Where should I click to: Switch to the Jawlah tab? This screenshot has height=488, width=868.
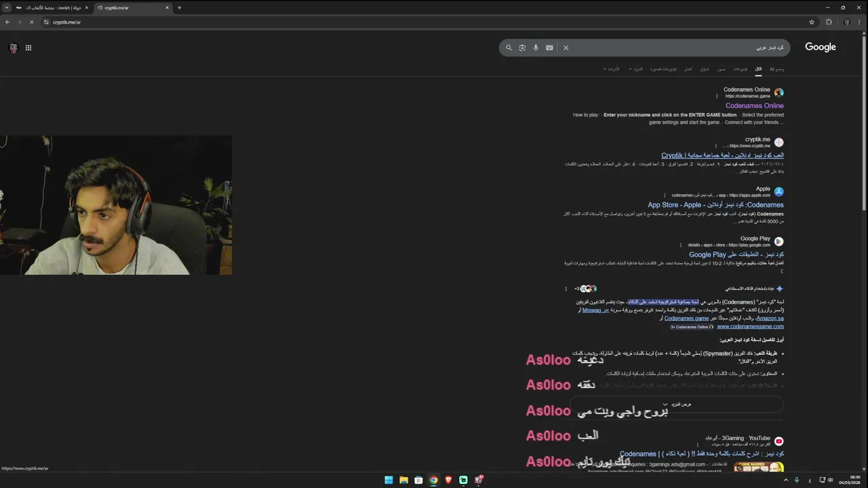52,7
